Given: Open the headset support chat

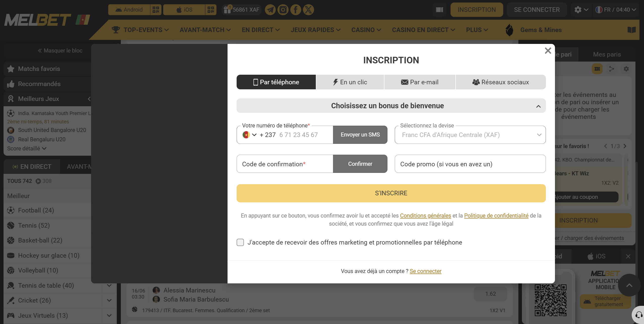Looking at the screenshot, I should click(x=639, y=315).
